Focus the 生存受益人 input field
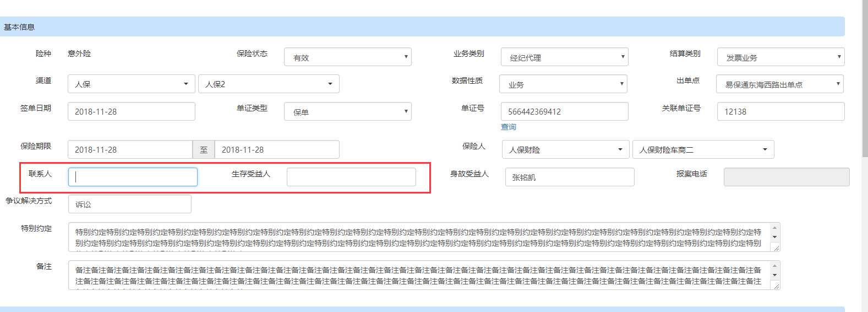Viewport: 868px width, 312px height. (351, 177)
